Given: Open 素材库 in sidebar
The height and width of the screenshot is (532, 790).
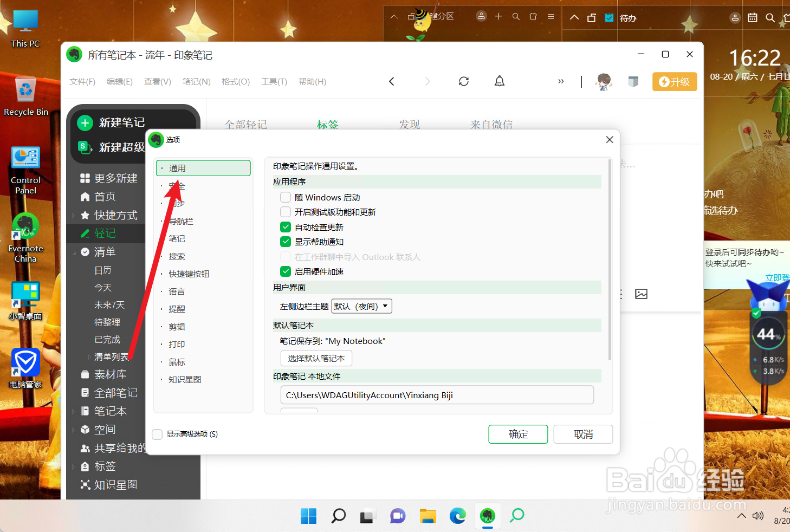Looking at the screenshot, I should 103,374.
